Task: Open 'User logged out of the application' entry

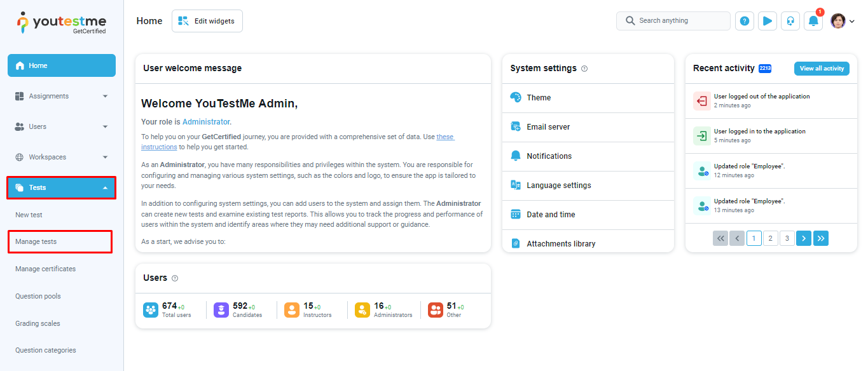Action: pos(771,101)
